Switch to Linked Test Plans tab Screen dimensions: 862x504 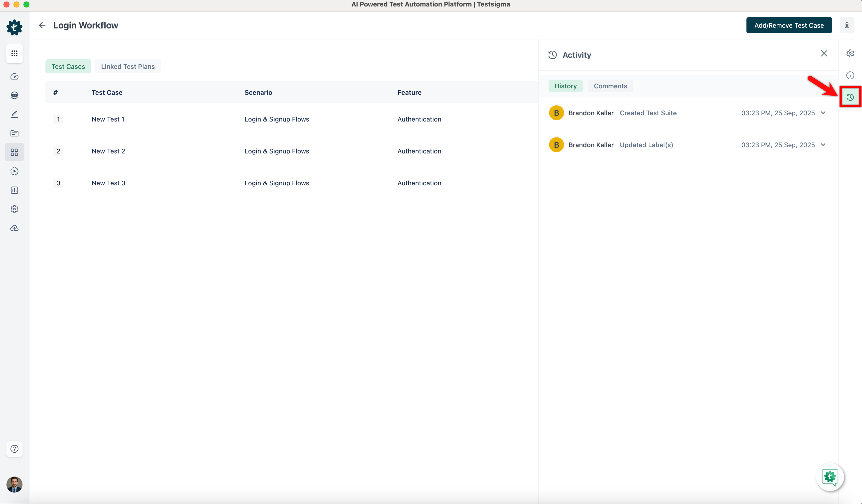click(x=128, y=67)
